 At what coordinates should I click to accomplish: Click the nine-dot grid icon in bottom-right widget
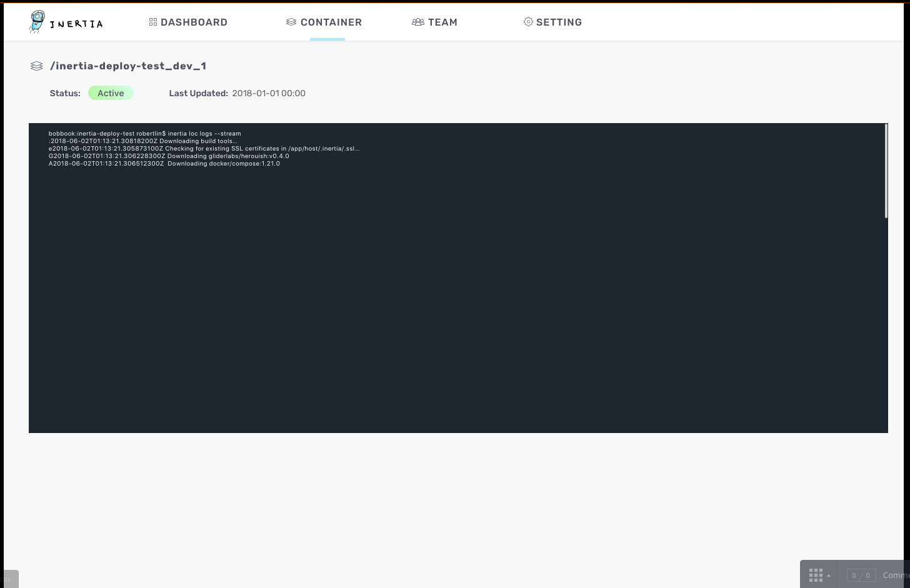pyautogui.click(x=816, y=575)
